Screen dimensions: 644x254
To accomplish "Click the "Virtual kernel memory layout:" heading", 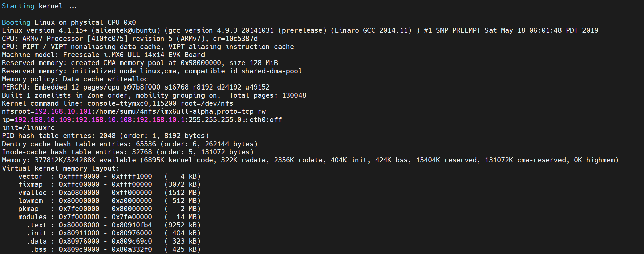I will click(61, 168).
